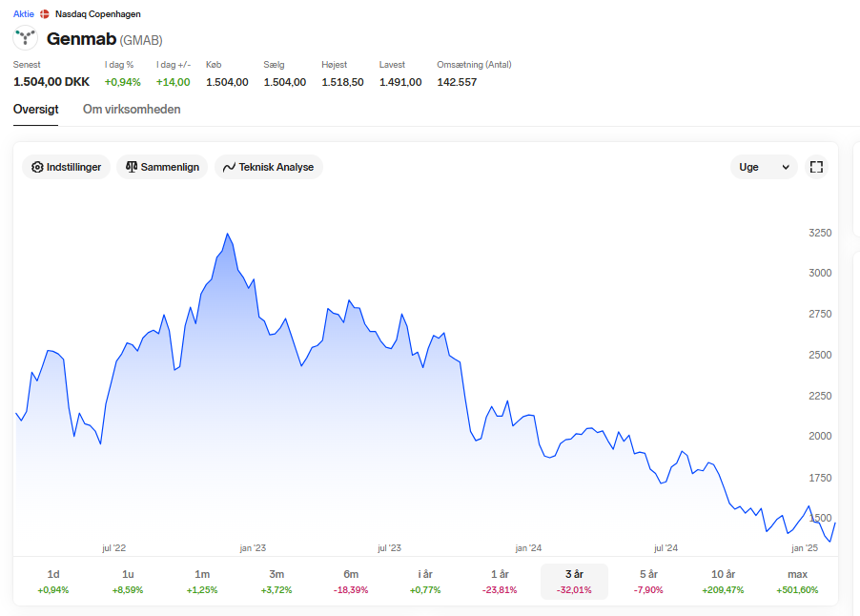Open the fullscreen chart icon
Screen dimensions: 860x616
816,167
